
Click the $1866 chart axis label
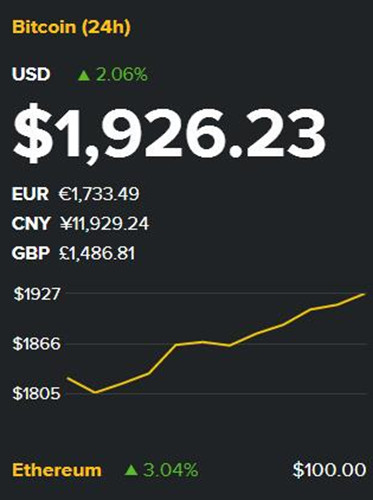[37, 344]
